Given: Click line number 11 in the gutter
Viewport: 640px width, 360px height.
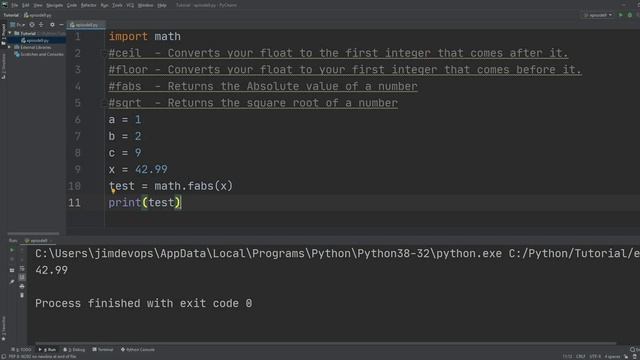Looking at the screenshot, I should [74, 202].
